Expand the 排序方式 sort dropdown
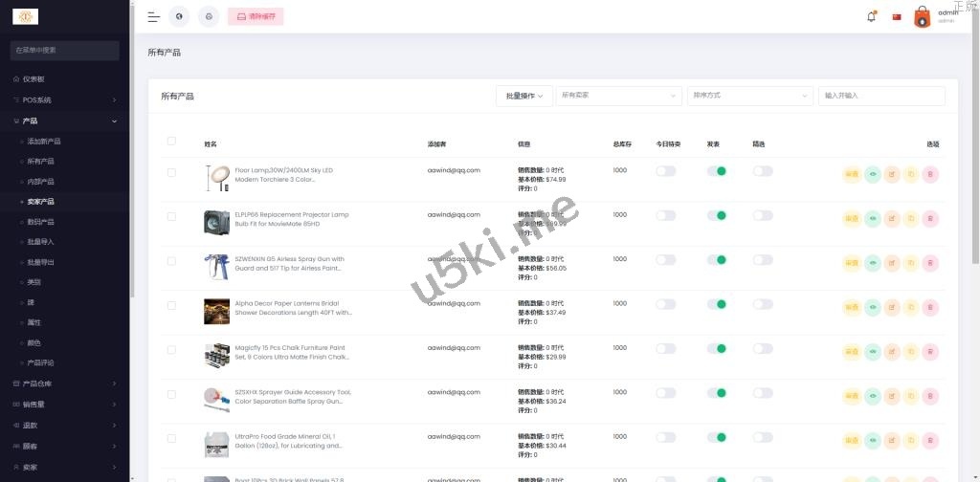Viewport: 980px width, 482px height. [749, 96]
